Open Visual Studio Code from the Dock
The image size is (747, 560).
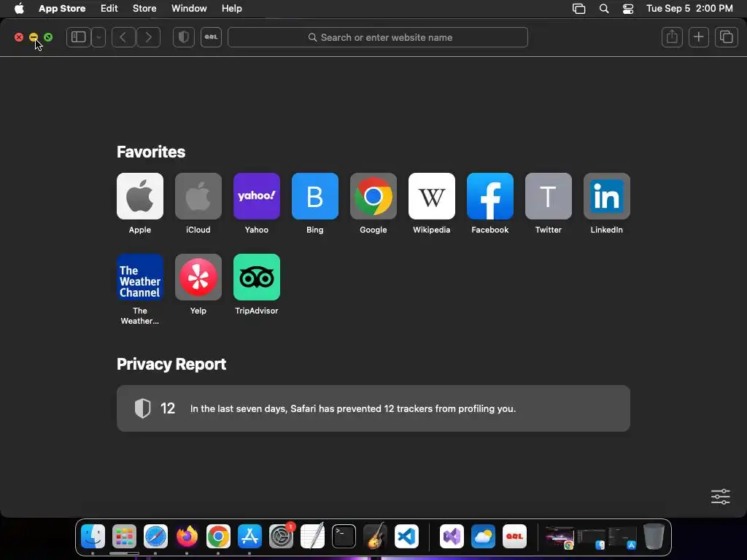click(x=406, y=536)
